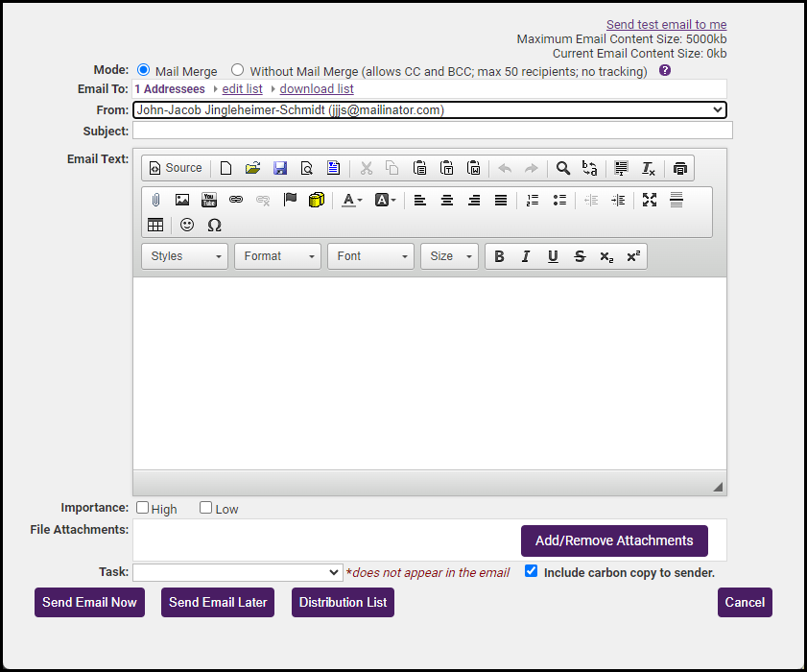807x672 pixels.
Task: Click the Source view button
Action: point(175,168)
